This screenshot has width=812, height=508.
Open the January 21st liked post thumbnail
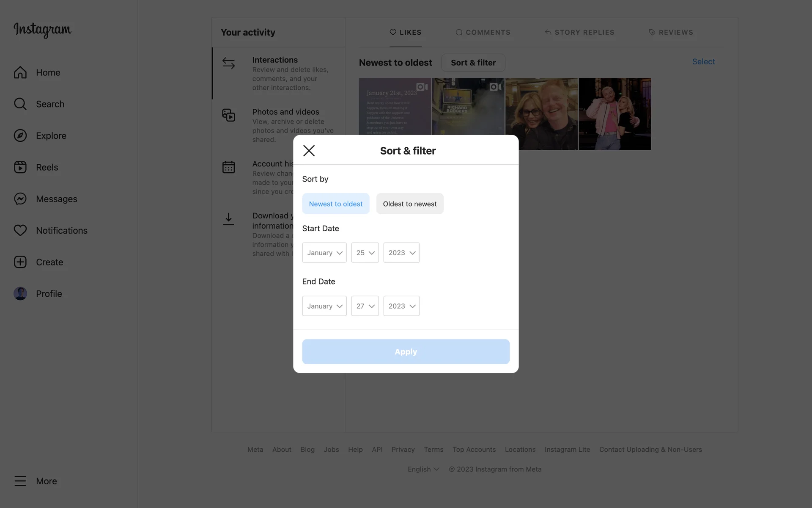(x=394, y=106)
